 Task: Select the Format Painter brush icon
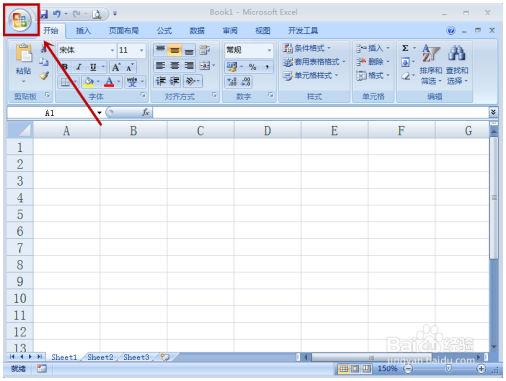[x=44, y=76]
